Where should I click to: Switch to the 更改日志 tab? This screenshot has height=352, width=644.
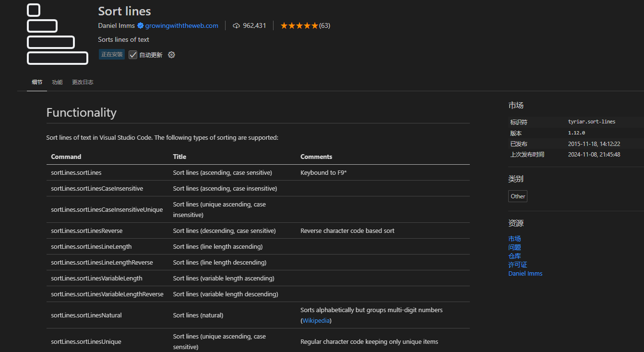83,82
